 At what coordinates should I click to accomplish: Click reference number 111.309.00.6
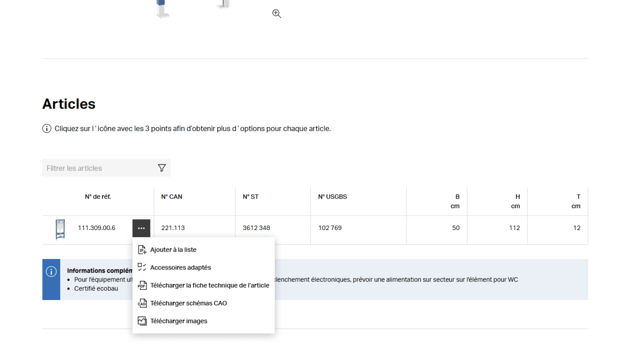coord(97,228)
